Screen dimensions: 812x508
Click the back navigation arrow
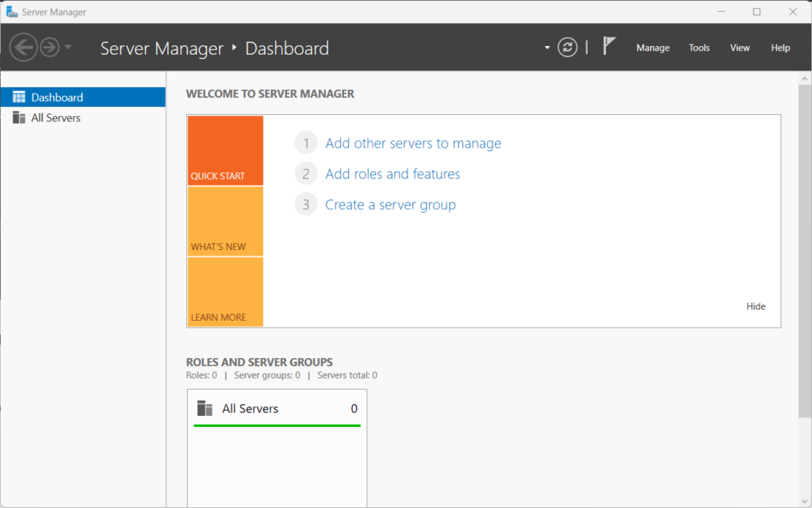(23, 48)
